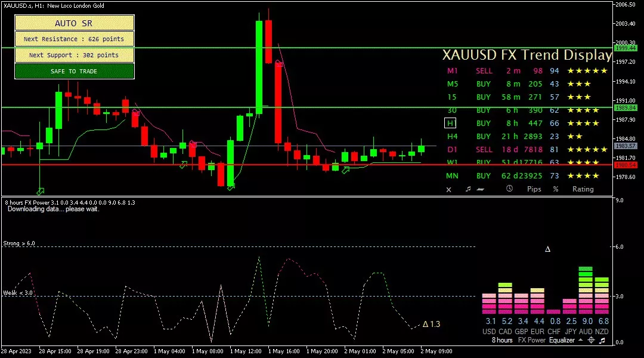Click the pink sell marker near 1 May 04:00

coord(193,144)
